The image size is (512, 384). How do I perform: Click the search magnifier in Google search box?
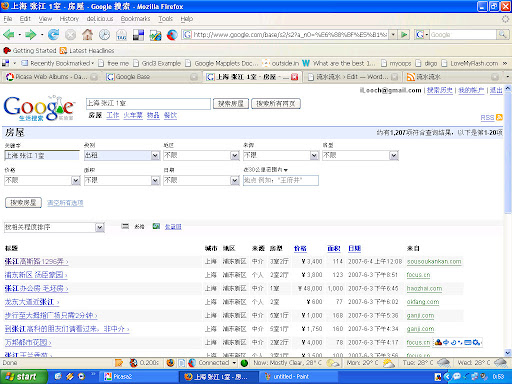click(x=502, y=34)
